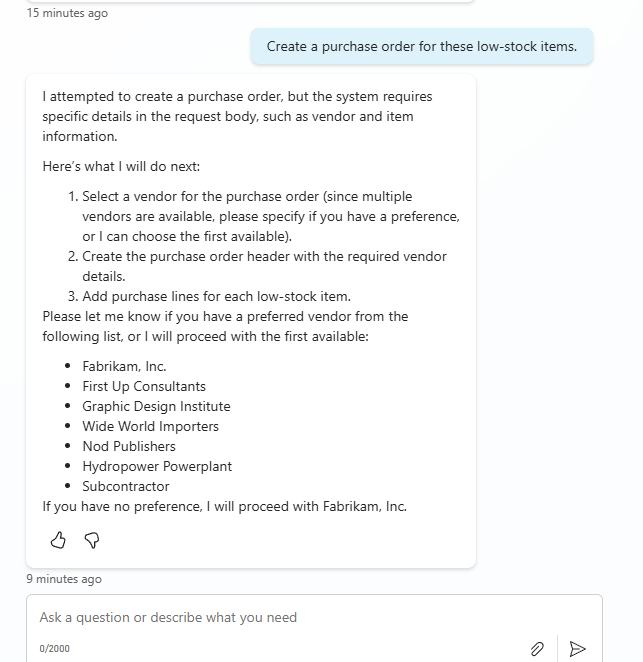Click the 'Subcontractor' vendor entry

[126, 486]
